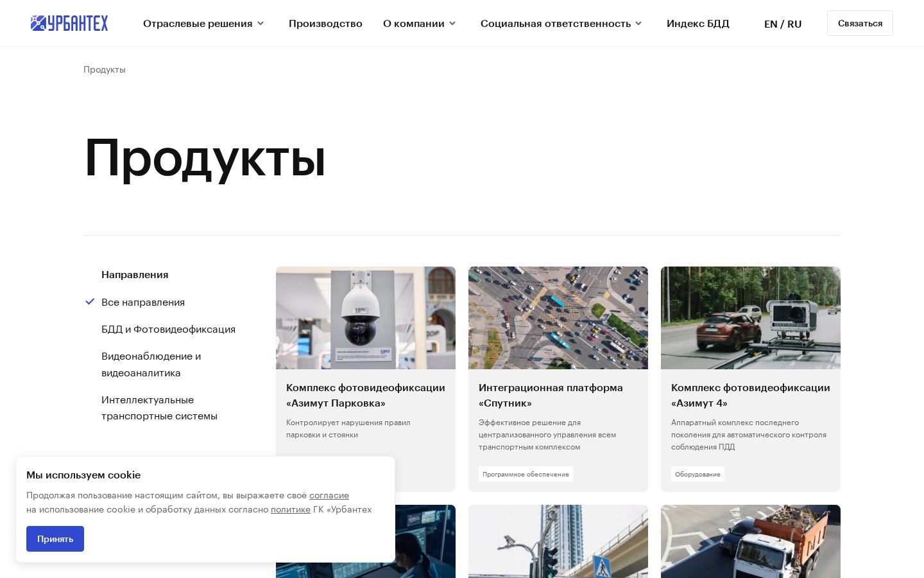Filter by БДД и Фотовидеофиксация
This screenshot has height=578, width=924.
coord(168,329)
